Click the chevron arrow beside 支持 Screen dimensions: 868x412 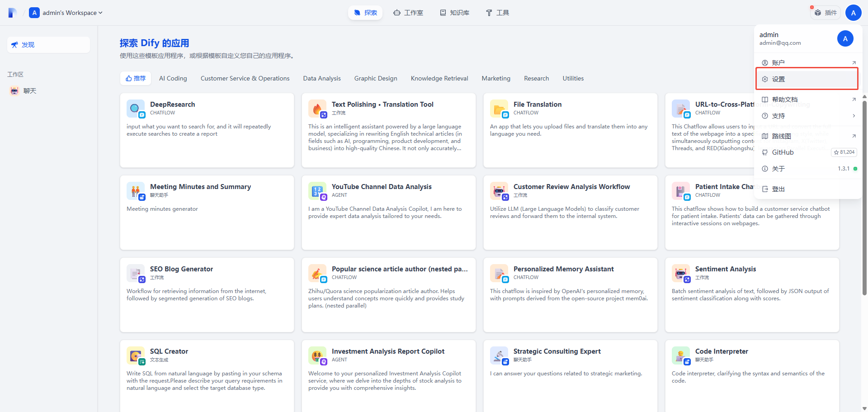tap(854, 116)
